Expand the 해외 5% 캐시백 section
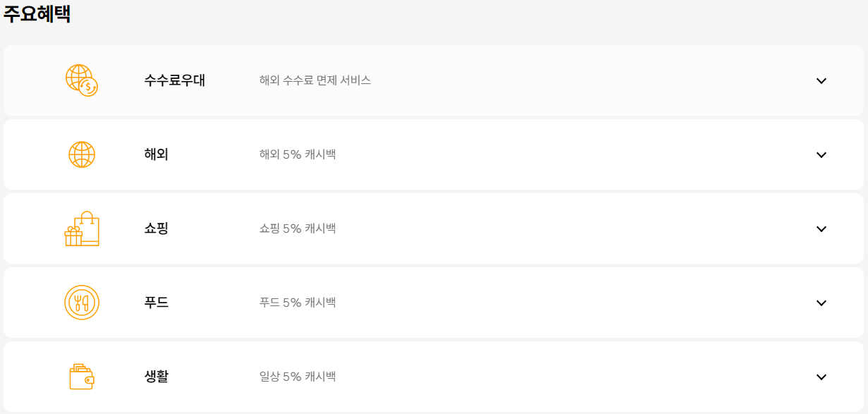Viewport: 868px width, 414px height. pos(820,154)
